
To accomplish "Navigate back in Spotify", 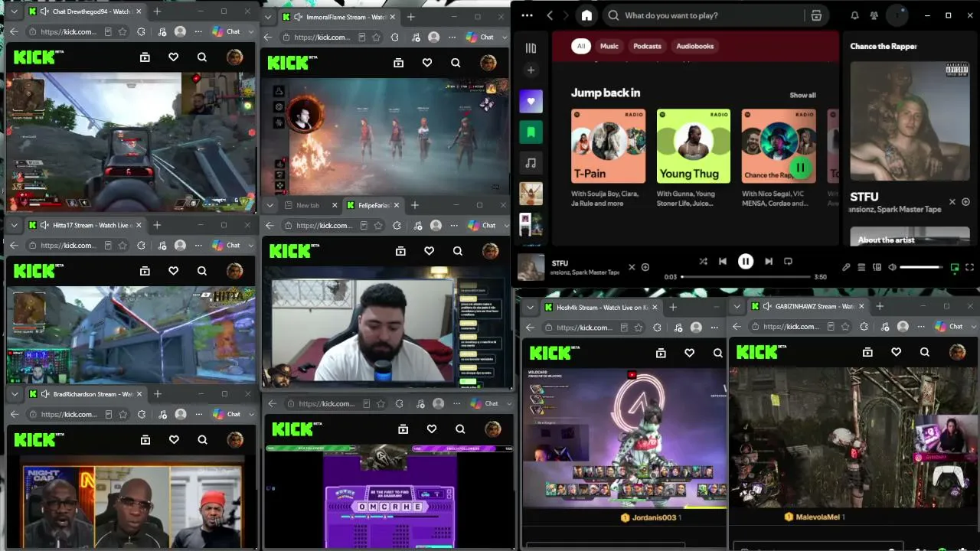I will point(550,15).
